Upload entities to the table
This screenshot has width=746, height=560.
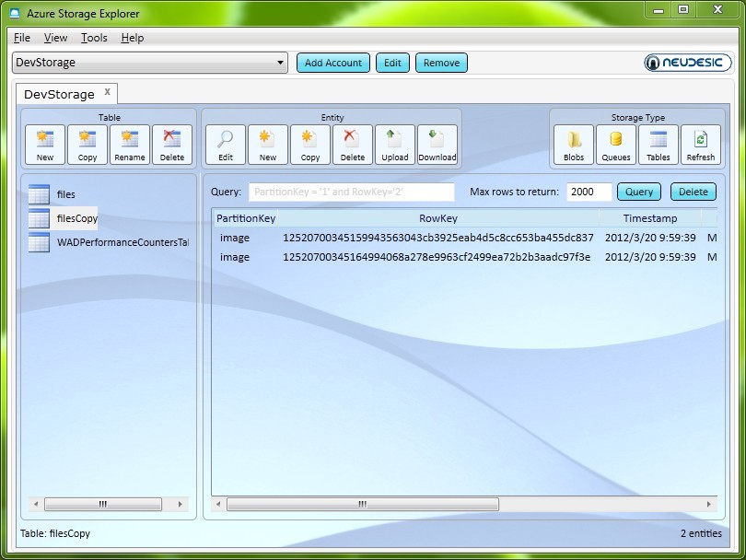[395, 145]
